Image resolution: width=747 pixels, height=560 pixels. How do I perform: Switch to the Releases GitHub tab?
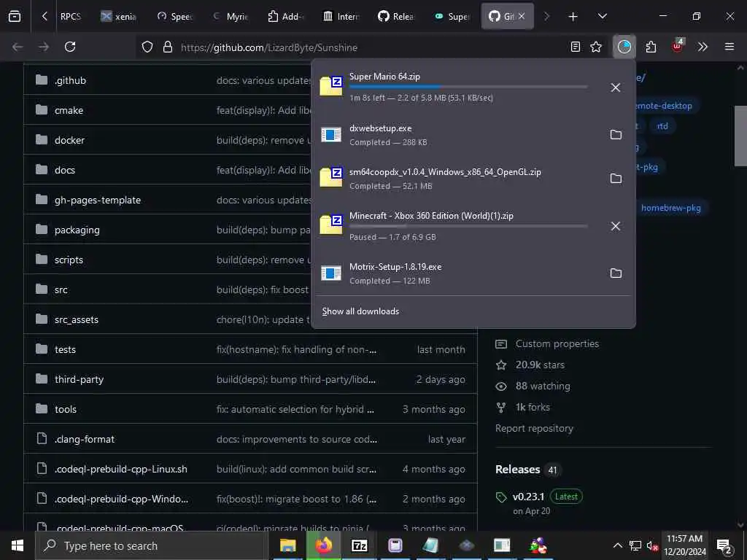pos(396,16)
